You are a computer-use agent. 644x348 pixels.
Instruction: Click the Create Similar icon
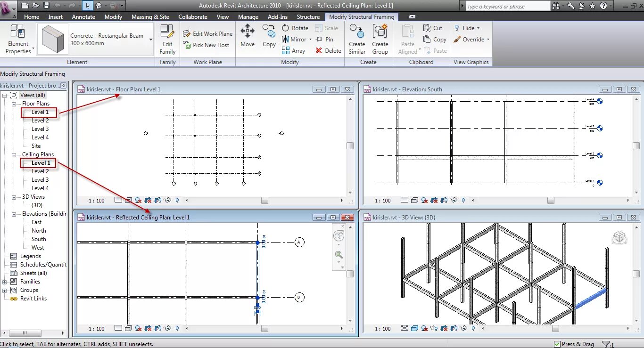(x=357, y=32)
